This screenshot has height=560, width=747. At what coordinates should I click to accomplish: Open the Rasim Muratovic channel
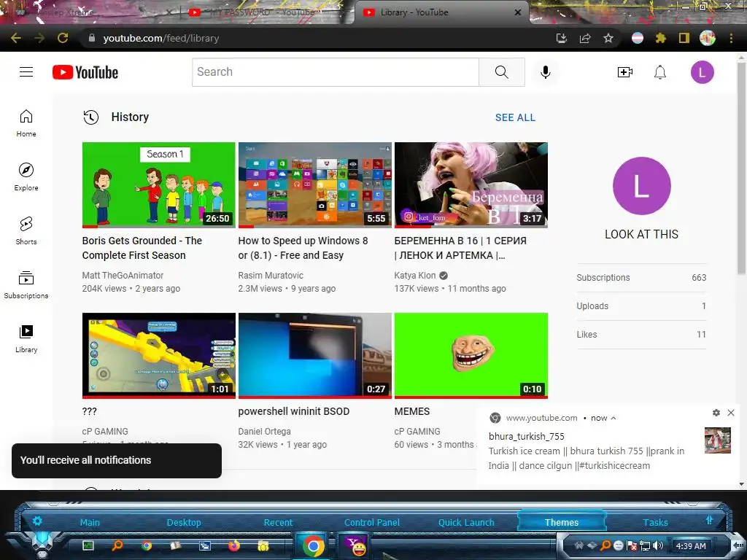271,275
